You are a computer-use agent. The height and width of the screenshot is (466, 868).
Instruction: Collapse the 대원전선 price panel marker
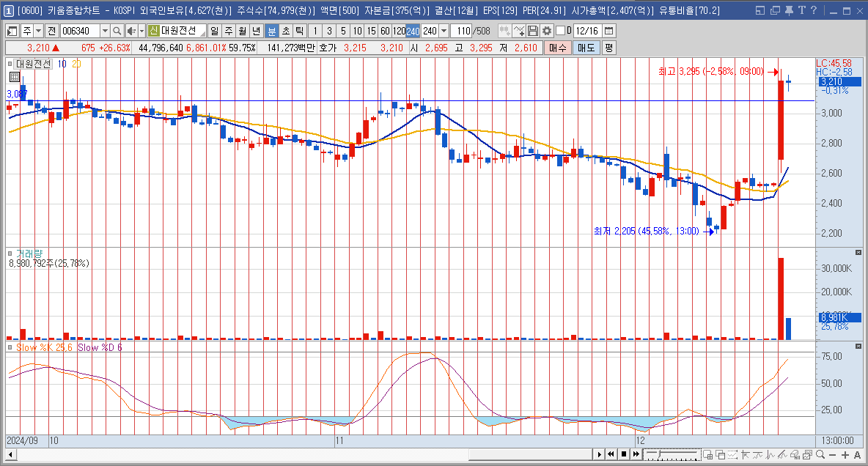[x=10, y=64]
